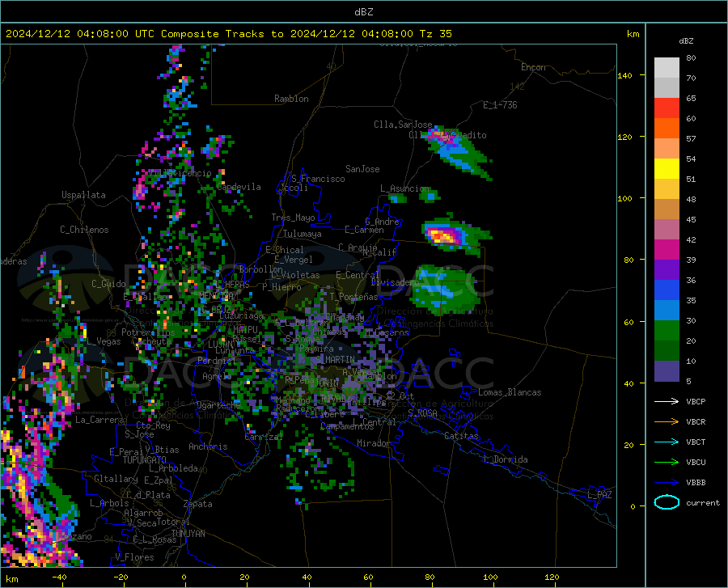Screen dimensions: 728x588
Task: Click the Catitas label
Action: point(462,436)
